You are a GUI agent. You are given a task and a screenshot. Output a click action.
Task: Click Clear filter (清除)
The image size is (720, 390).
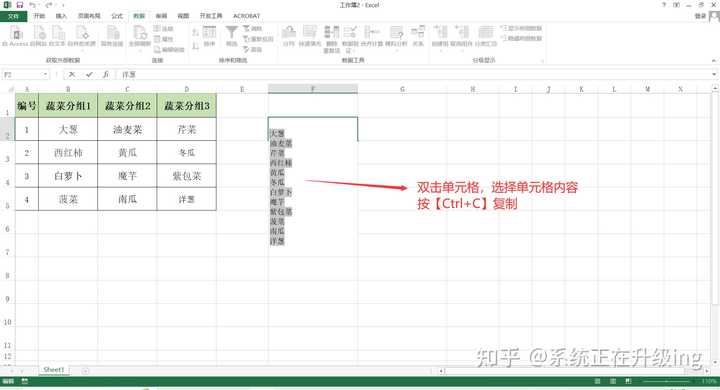tap(253, 28)
